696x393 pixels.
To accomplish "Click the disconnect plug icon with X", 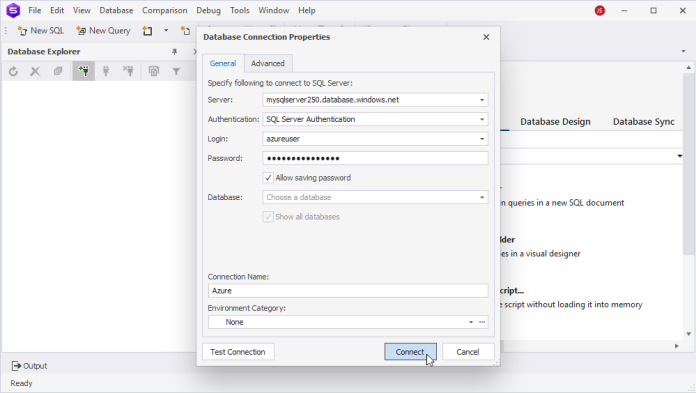I will pyautogui.click(x=128, y=71).
